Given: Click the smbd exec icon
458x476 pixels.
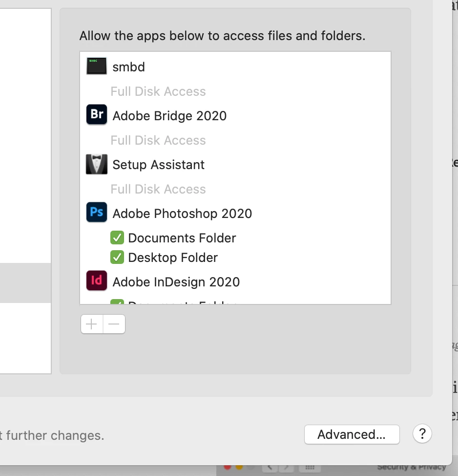Looking at the screenshot, I should (x=97, y=66).
